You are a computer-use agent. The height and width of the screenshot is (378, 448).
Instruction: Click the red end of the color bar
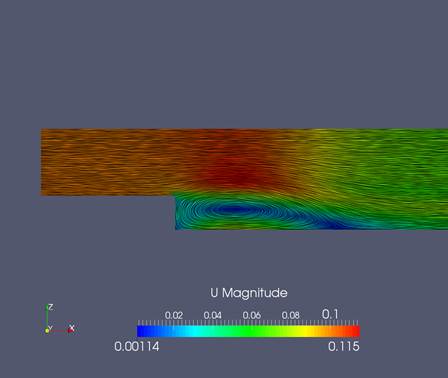(354, 331)
